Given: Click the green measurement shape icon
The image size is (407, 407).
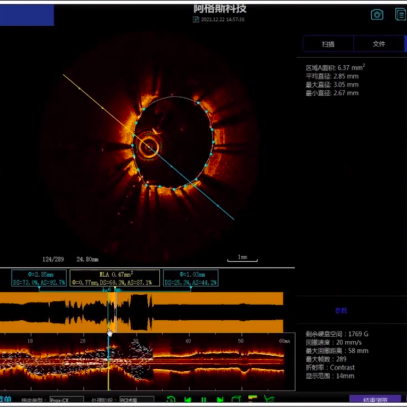Looking at the screenshot, I should tap(236, 399).
